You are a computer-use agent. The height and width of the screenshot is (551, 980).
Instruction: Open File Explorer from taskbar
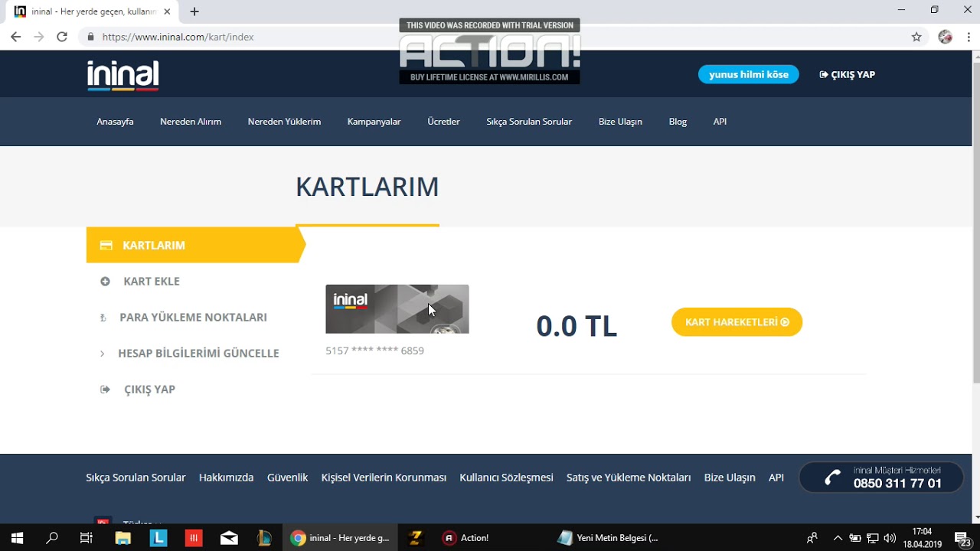[x=122, y=538]
